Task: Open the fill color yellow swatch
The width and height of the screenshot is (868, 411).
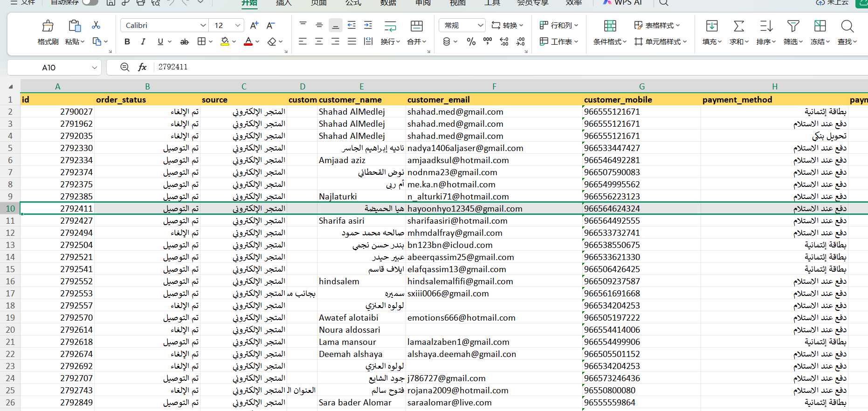Action: pyautogui.click(x=225, y=41)
